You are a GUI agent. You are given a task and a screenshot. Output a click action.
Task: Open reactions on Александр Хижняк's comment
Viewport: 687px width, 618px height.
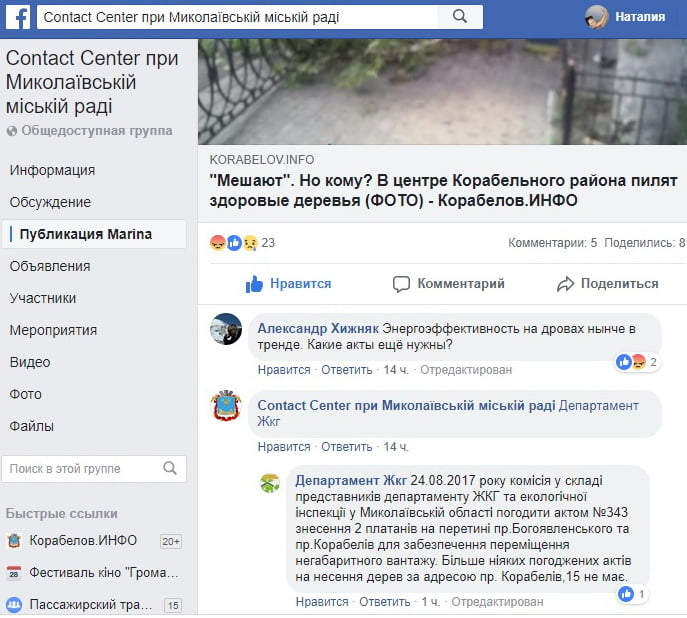pos(637,362)
